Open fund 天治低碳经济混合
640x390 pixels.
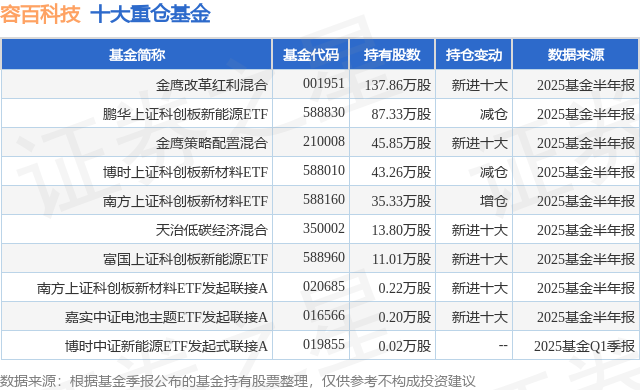tap(211, 230)
